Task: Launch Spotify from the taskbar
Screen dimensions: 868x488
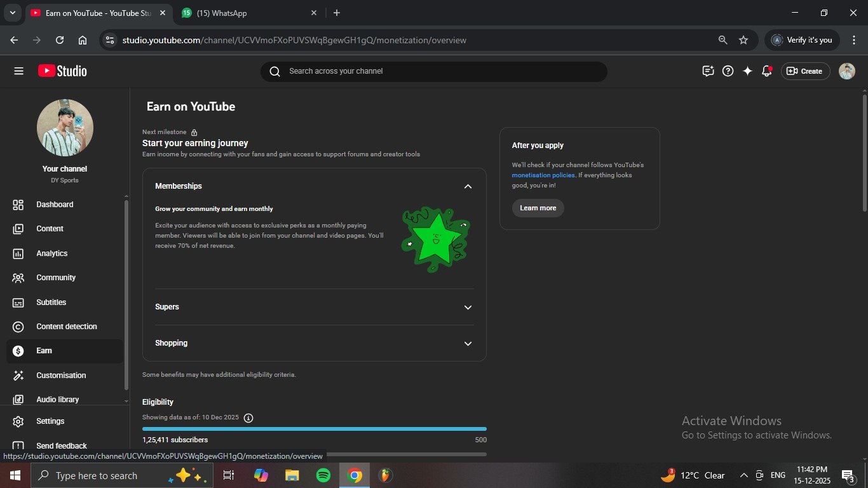Action: [323, 475]
